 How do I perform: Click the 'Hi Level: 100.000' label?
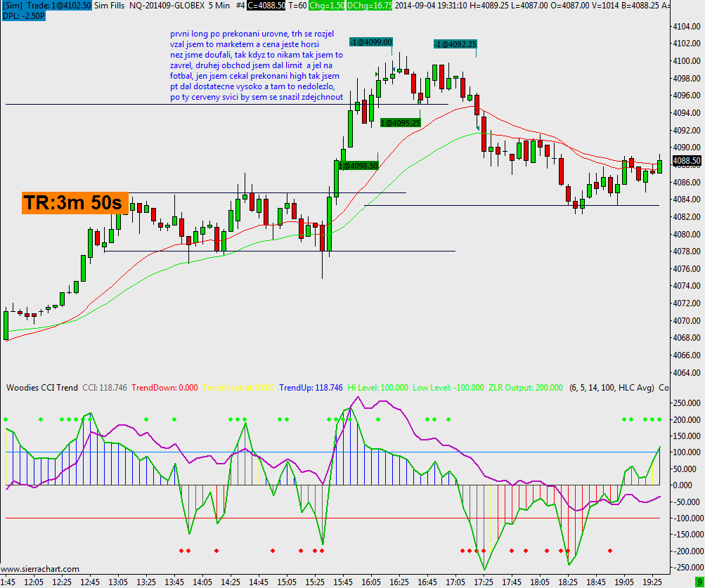point(377,388)
